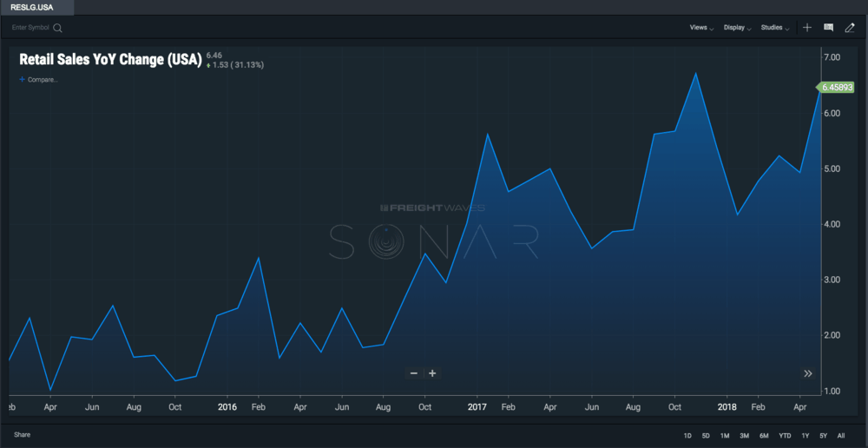The height and width of the screenshot is (448, 868).
Task: Click the 2018 x-axis label
Action: pos(727,407)
